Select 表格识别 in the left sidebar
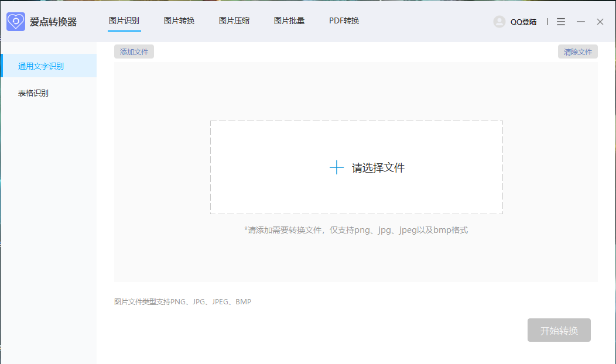This screenshot has width=616, height=364. tap(32, 92)
